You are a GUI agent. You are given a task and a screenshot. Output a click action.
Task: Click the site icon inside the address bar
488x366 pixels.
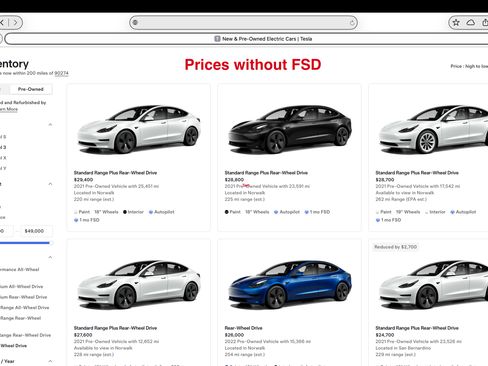135,23
